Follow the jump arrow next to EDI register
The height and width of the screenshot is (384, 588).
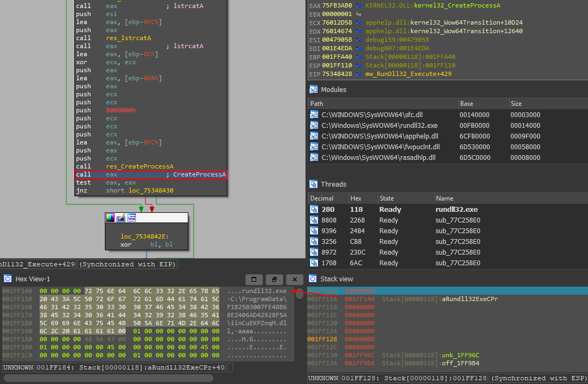[359, 48]
